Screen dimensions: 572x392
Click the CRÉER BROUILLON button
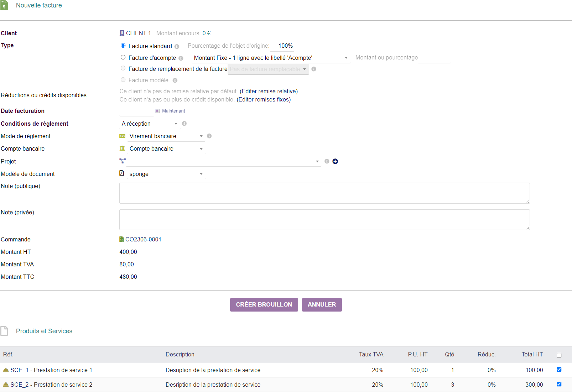264,305
